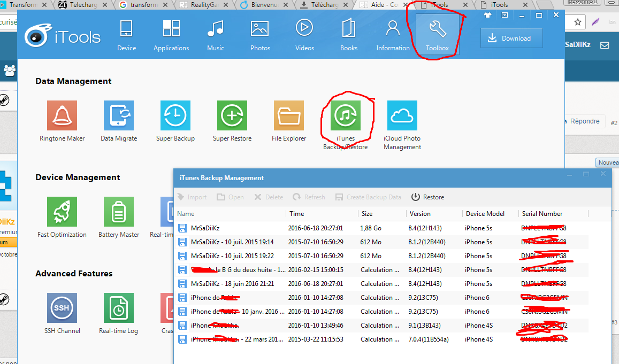Select backup dated 2015-03-22 11:15:53
619x364 pixels.
point(382,339)
